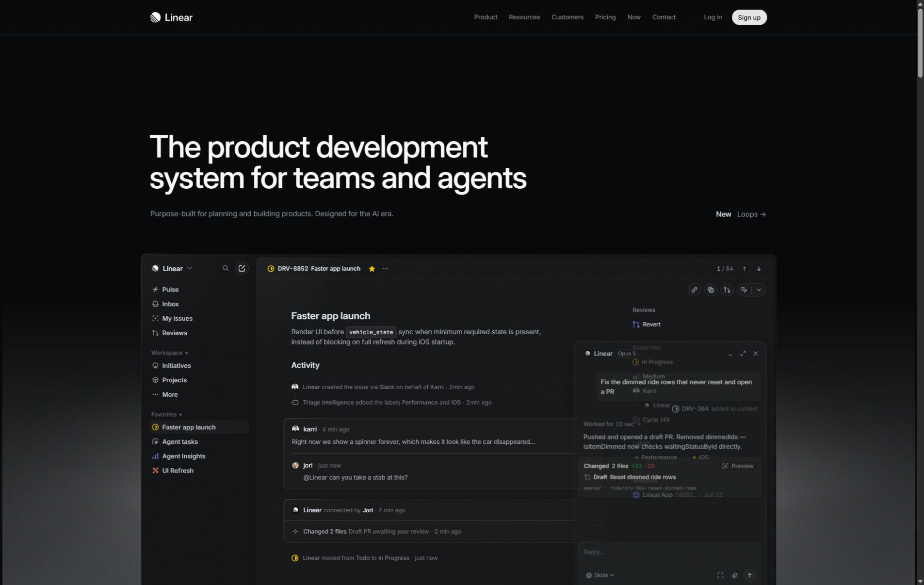Click the Linear logo in the header
This screenshot has width=924, height=585.
tap(171, 17)
